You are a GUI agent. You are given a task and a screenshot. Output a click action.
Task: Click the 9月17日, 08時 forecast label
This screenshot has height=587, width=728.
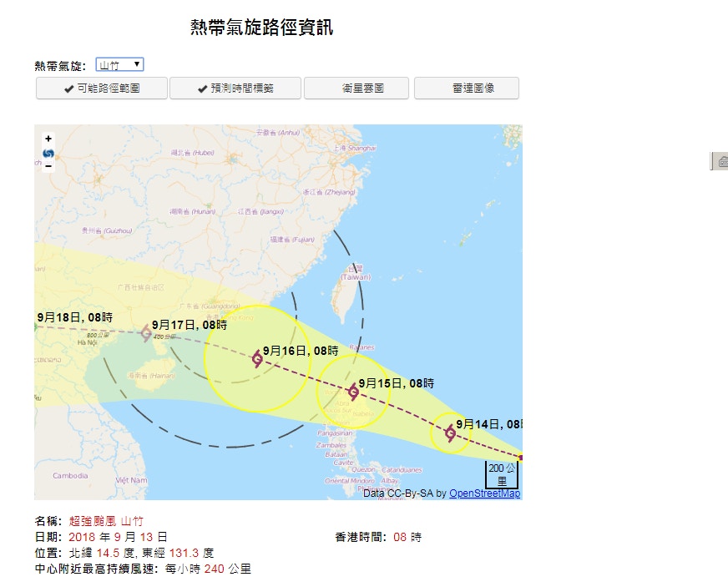click(x=190, y=324)
